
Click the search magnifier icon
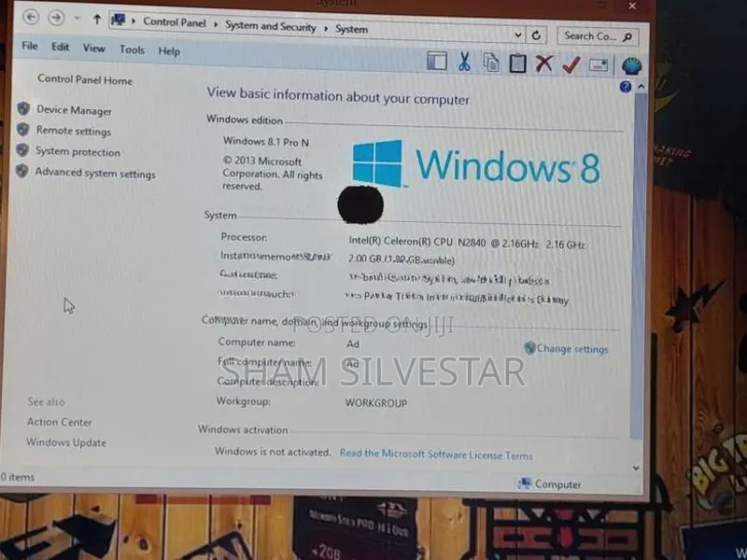click(x=627, y=37)
